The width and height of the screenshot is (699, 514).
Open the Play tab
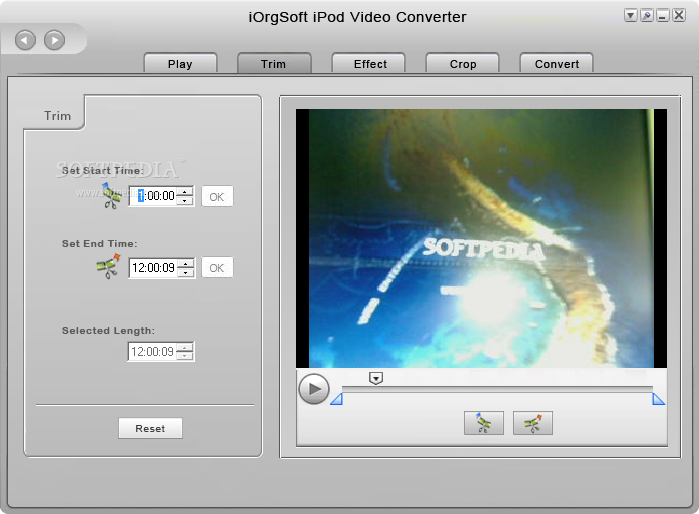180,64
